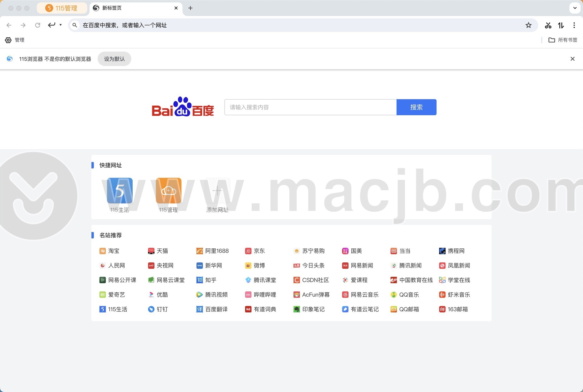583x392 pixels.
Task: Open 凤凰新闻 link
Action: (x=455, y=265)
